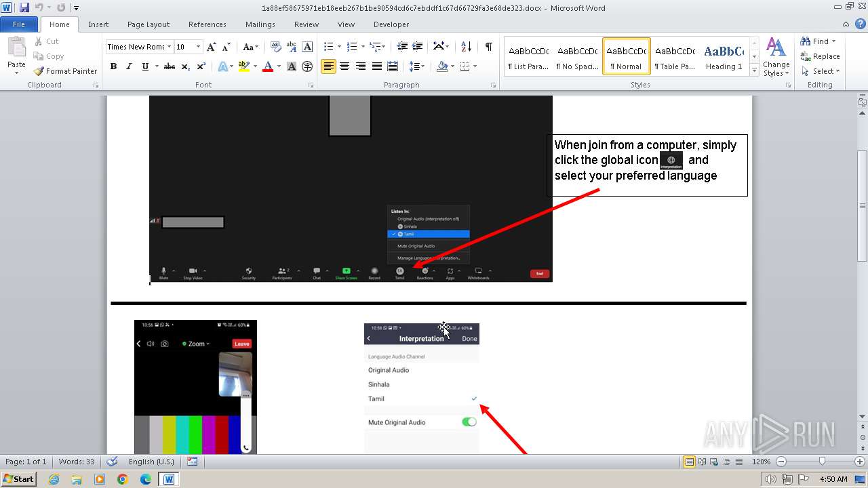Click the Numbering list icon
Viewport: 868px width, 488px height.
[x=351, y=47]
